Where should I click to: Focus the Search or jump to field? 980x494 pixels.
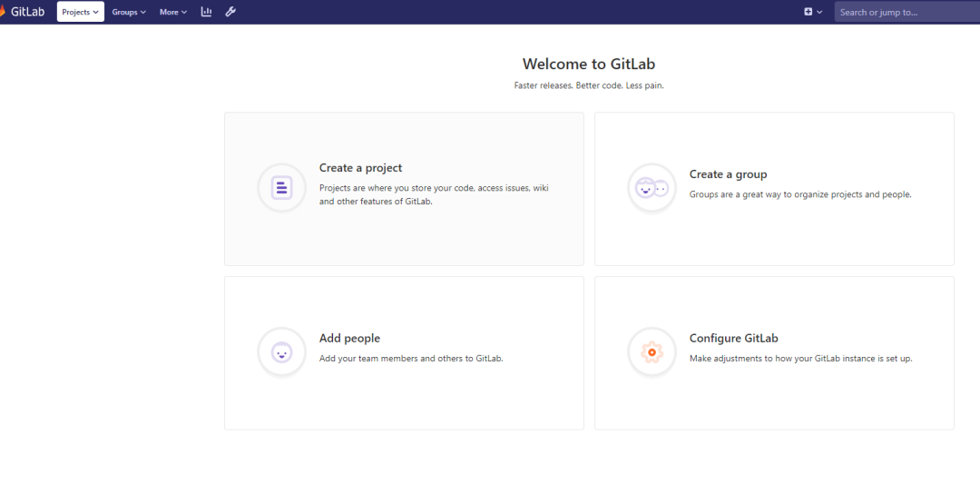click(907, 12)
